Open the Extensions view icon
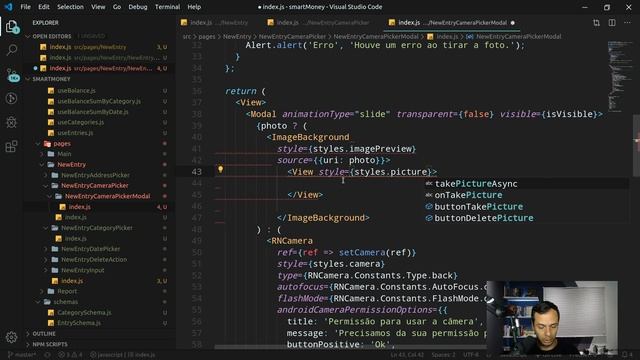640x360 pixels. (11, 146)
